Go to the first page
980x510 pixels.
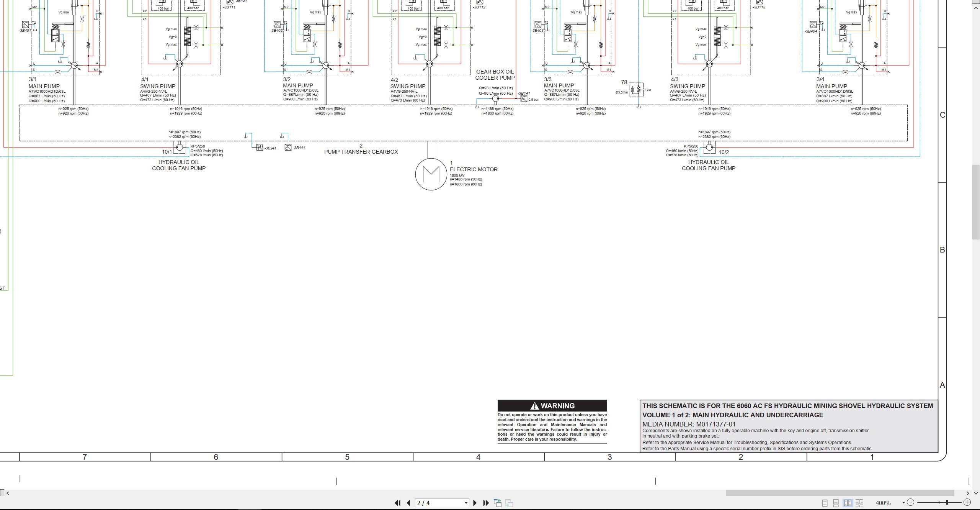(x=398, y=503)
